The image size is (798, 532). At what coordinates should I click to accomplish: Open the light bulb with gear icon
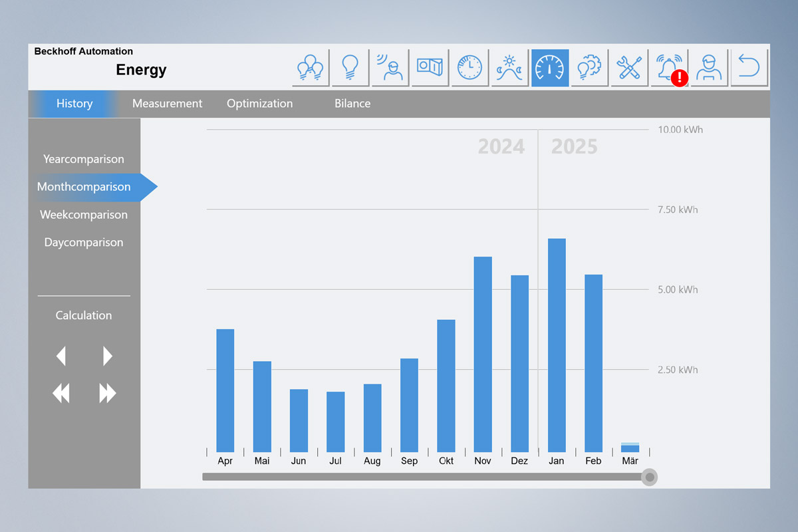[x=589, y=68]
